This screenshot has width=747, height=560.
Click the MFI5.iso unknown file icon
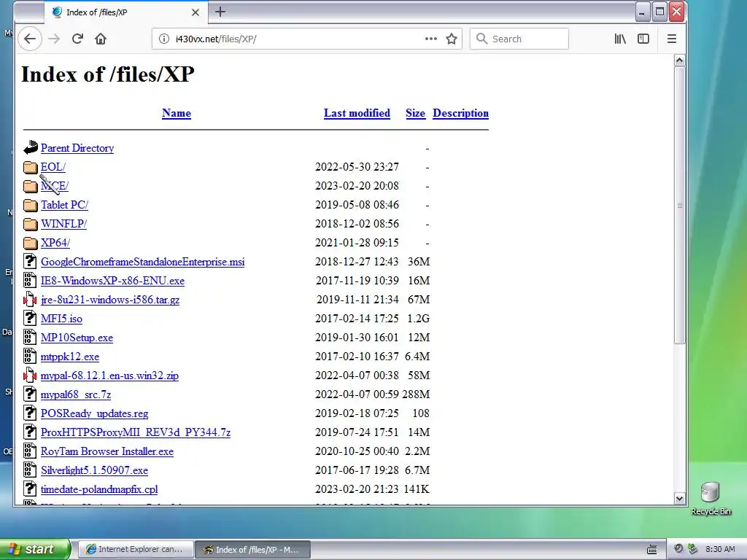point(30,318)
